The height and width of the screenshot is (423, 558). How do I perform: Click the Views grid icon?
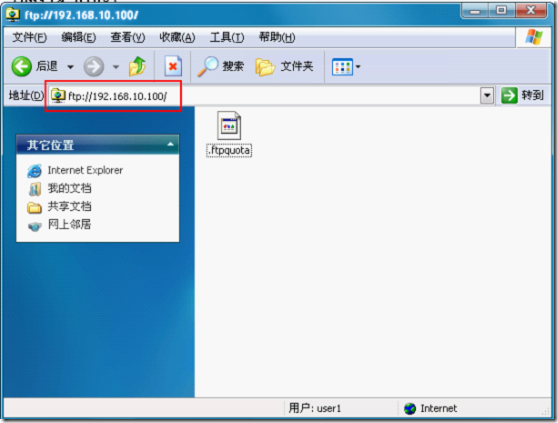[x=342, y=67]
